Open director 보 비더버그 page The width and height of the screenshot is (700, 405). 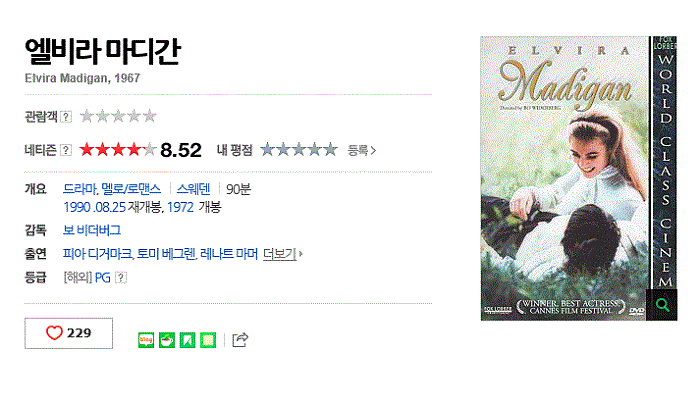point(92,230)
